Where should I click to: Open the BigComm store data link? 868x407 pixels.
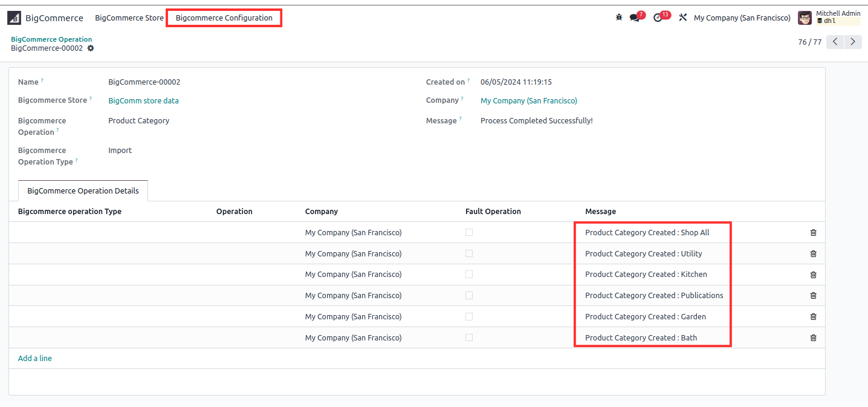143,101
